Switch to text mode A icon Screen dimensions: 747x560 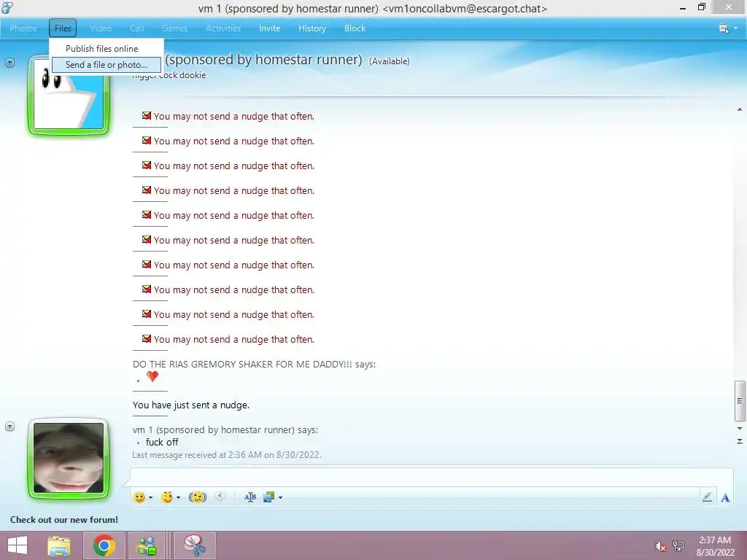[x=725, y=497]
